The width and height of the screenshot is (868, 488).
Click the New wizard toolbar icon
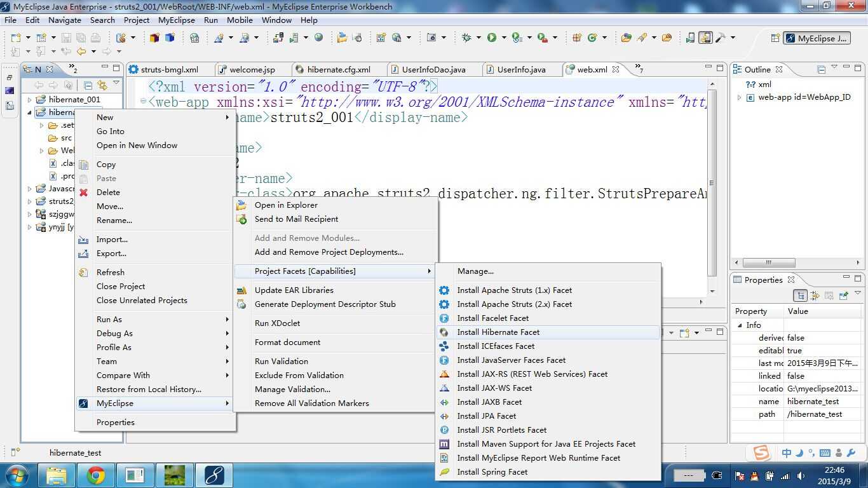(x=15, y=38)
